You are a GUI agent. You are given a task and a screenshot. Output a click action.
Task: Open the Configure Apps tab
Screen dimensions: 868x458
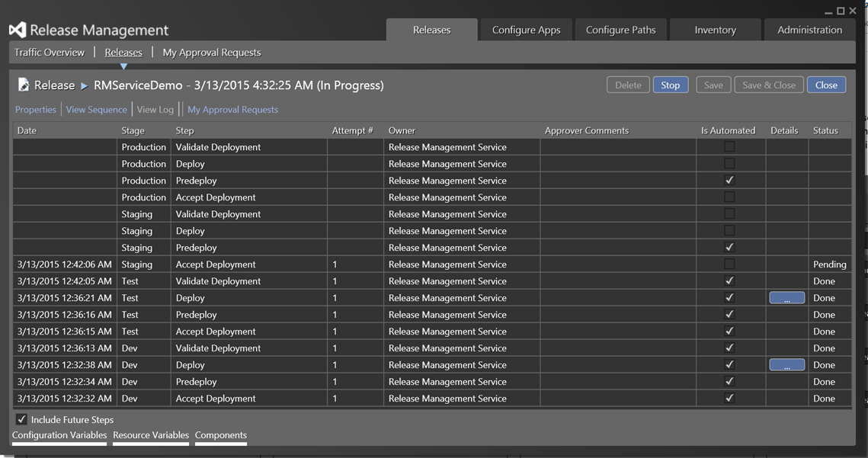(526, 30)
